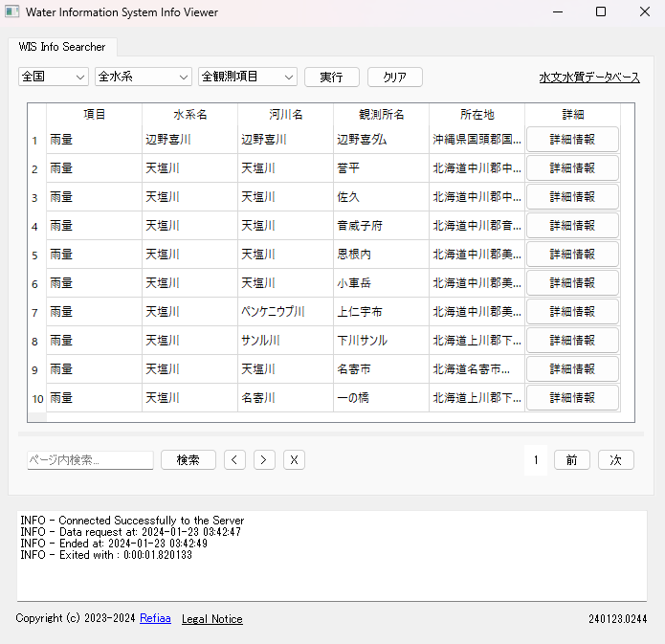Click the version number 240123.0244
Screen dimensions: 665x644
(x=617, y=619)
